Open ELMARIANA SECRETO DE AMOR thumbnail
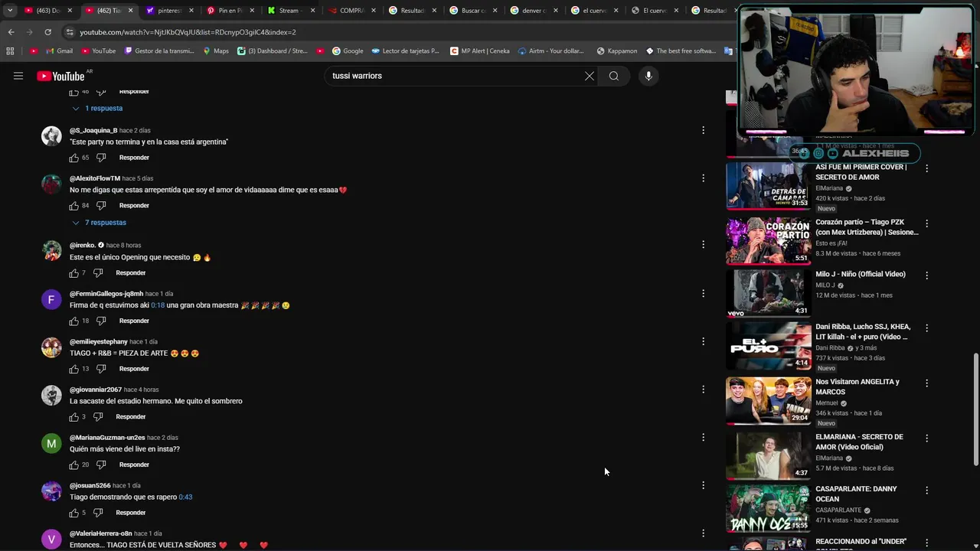 [768, 456]
